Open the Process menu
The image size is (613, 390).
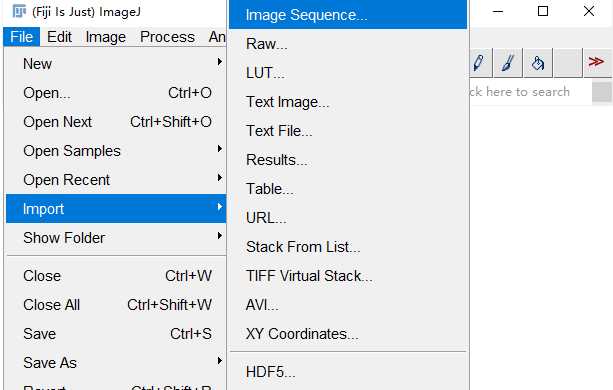click(167, 37)
